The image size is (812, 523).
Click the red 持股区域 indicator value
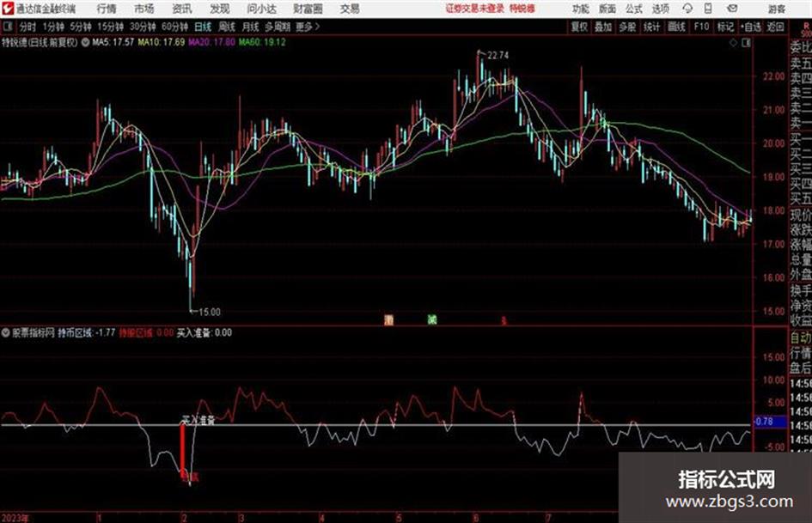[x=146, y=333]
